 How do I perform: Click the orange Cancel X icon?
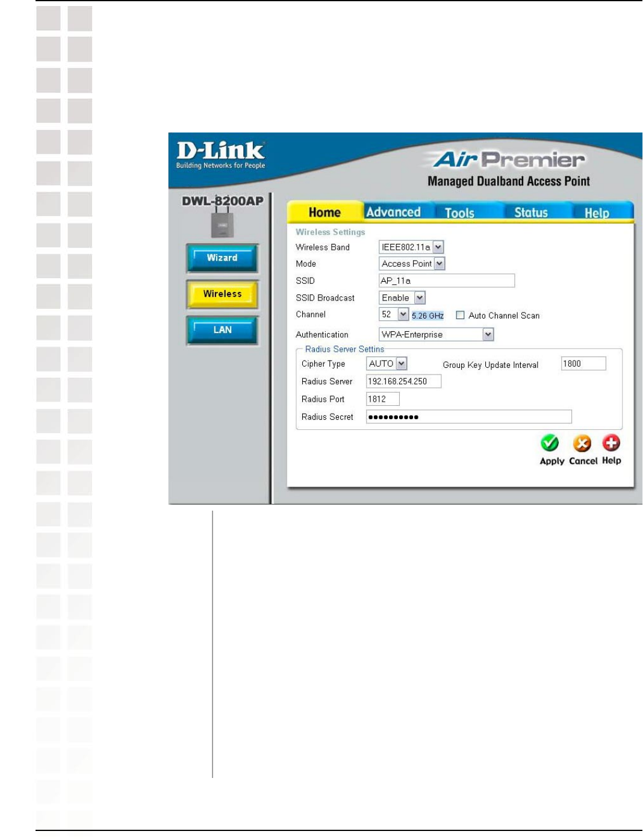click(582, 444)
